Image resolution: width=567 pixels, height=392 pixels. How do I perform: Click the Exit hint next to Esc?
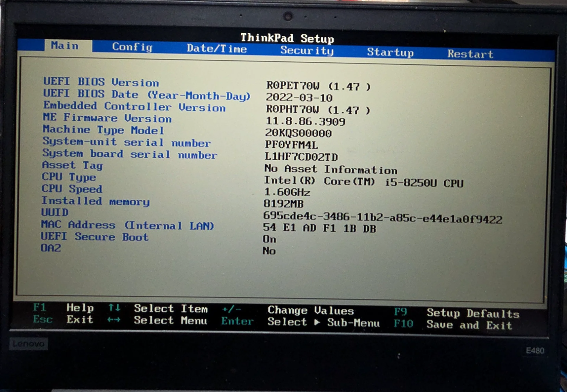coord(80,320)
